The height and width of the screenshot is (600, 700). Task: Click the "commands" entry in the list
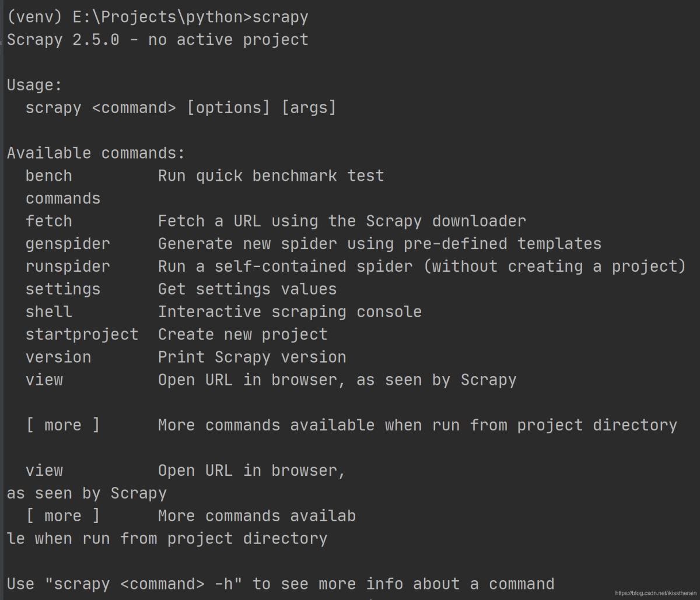pyautogui.click(x=63, y=199)
